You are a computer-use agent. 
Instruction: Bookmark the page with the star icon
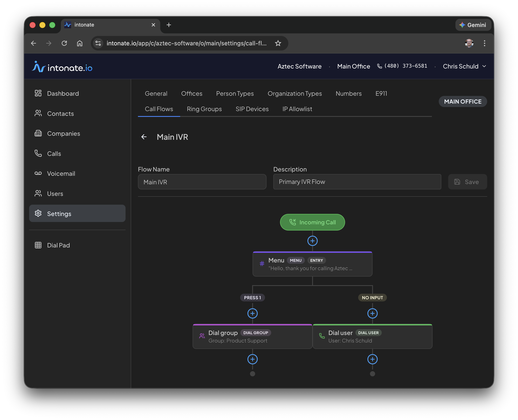pyautogui.click(x=278, y=43)
